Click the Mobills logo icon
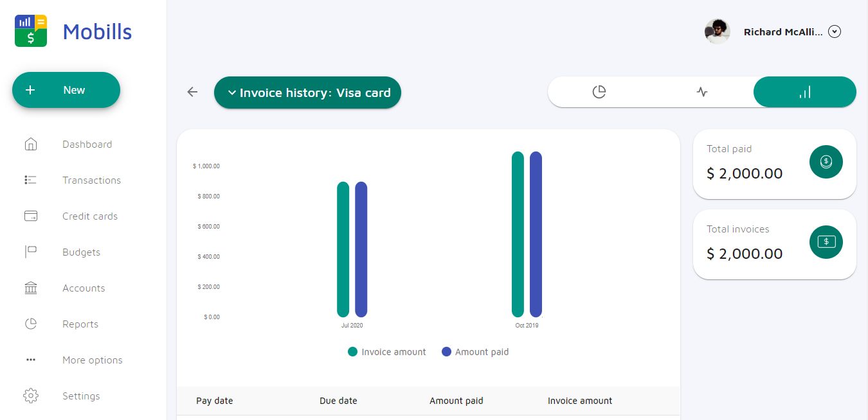This screenshot has width=868, height=420. tap(31, 31)
